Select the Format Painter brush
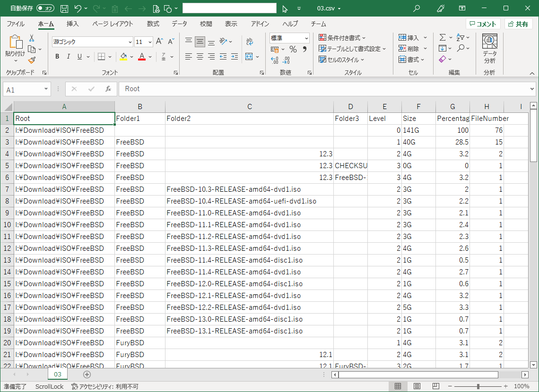The width and height of the screenshot is (539, 392). 32,60
